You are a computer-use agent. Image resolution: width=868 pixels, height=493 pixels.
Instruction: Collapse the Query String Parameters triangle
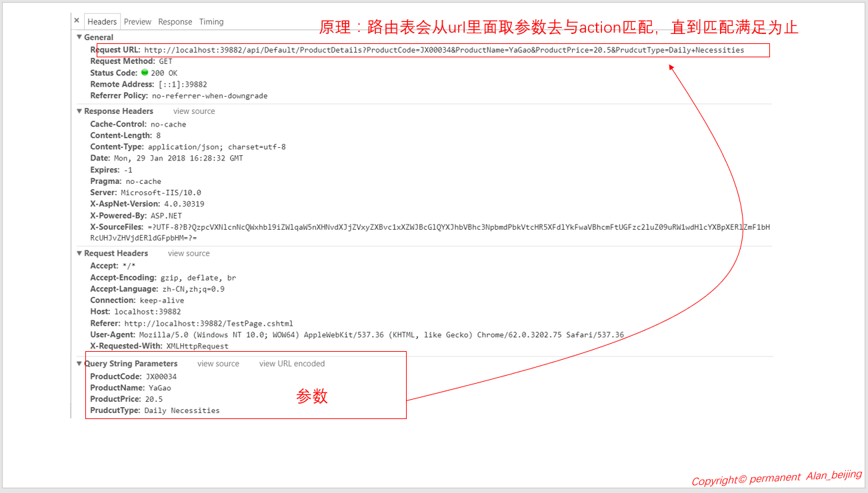click(x=79, y=364)
